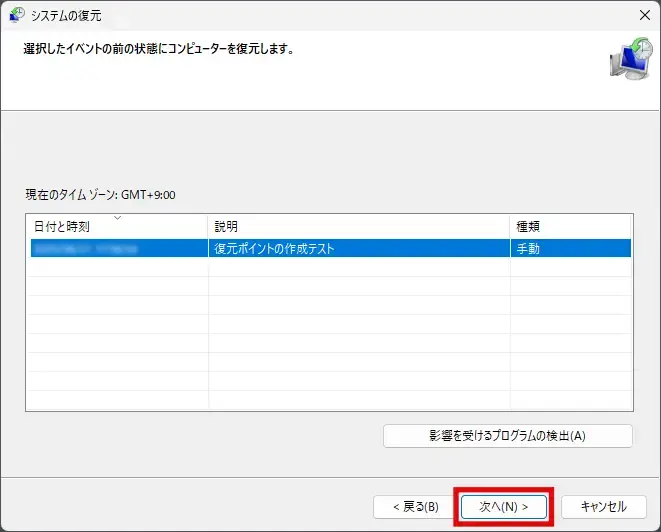Open 影響を受けるプログラムの検出(A)
Image resolution: width=661 pixels, height=532 pixels.
[508, 435]
